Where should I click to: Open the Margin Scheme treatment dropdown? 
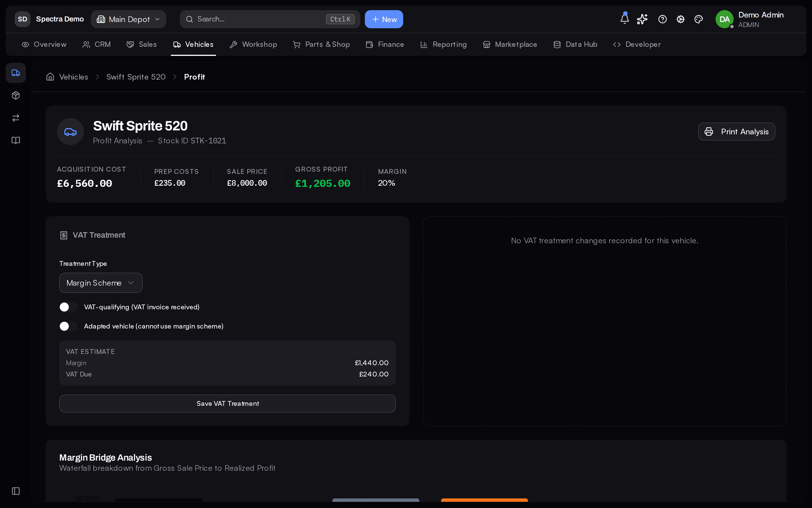tap(101, 283)
